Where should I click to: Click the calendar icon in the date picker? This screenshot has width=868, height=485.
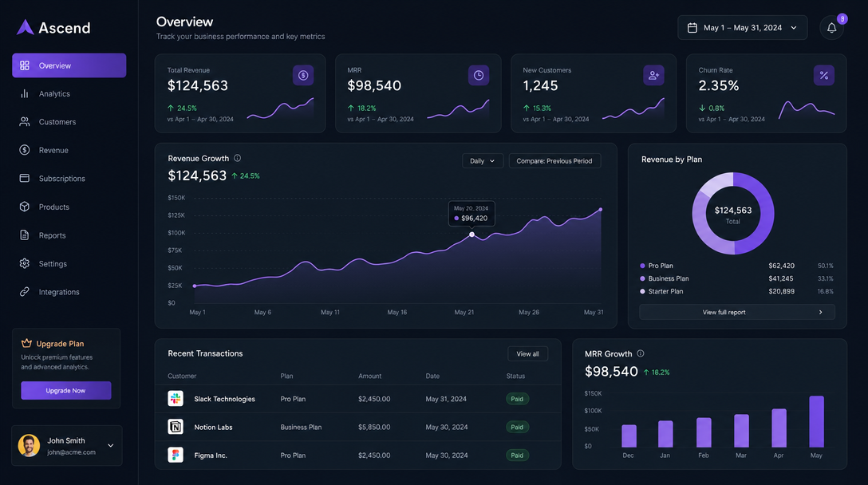pyautogui.click(x=692, y=26)
